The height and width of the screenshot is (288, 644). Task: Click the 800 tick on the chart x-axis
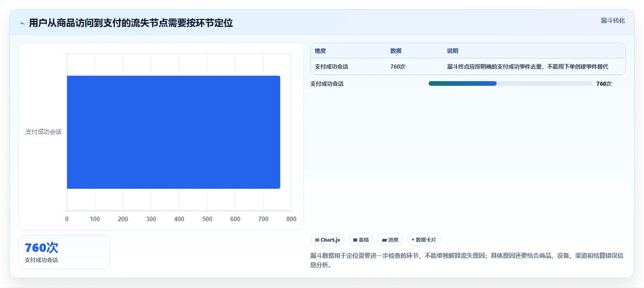(x=291, y=219)
